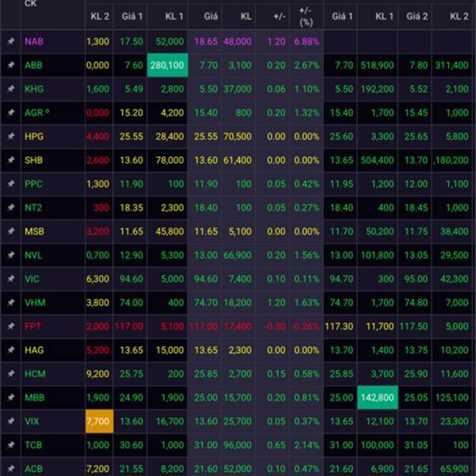The width and height of the screenshot is (476, 476).
Task: Click PPC sell price 12.00
Action: tap(416, 184)
